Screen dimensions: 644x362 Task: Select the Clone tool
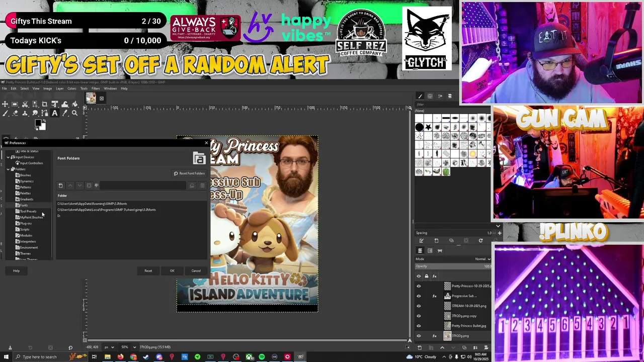pyautogui.click(x=25, y=113)
